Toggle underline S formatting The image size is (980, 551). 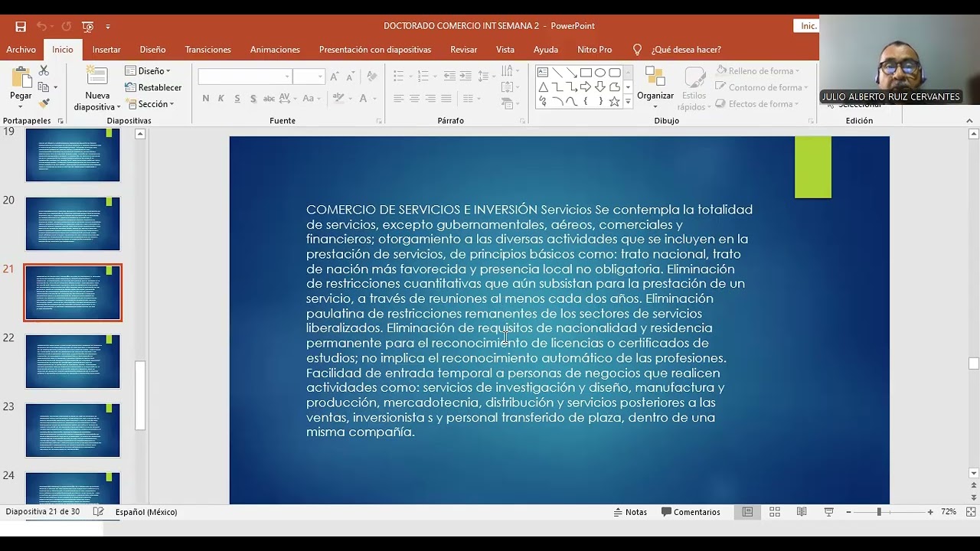point(237,99)
